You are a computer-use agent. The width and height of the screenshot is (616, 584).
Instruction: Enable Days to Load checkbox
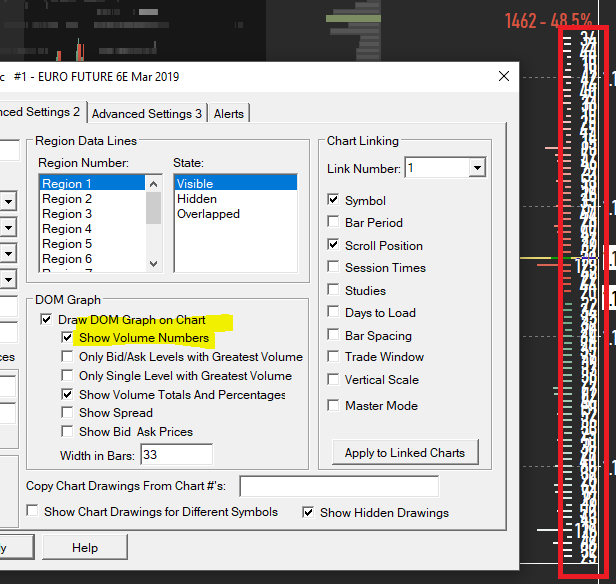coord(333,312)
